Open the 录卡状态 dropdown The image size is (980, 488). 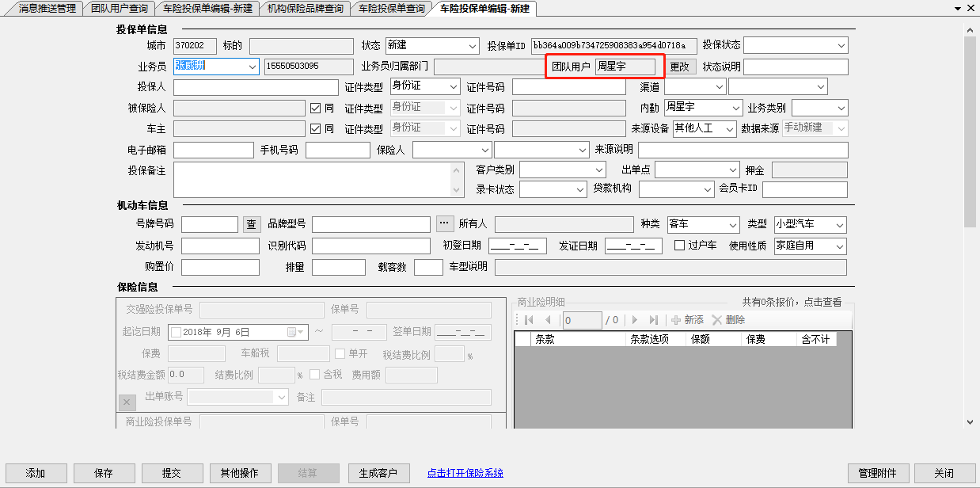tap(580, 190)
